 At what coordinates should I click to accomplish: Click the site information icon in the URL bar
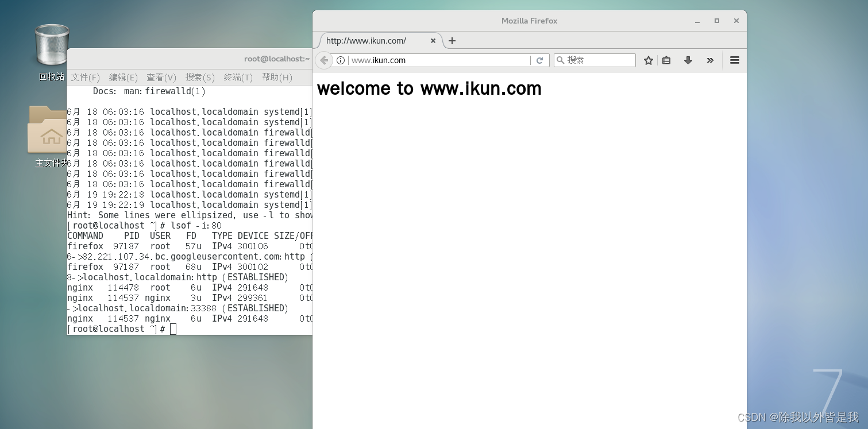(341, 60)
